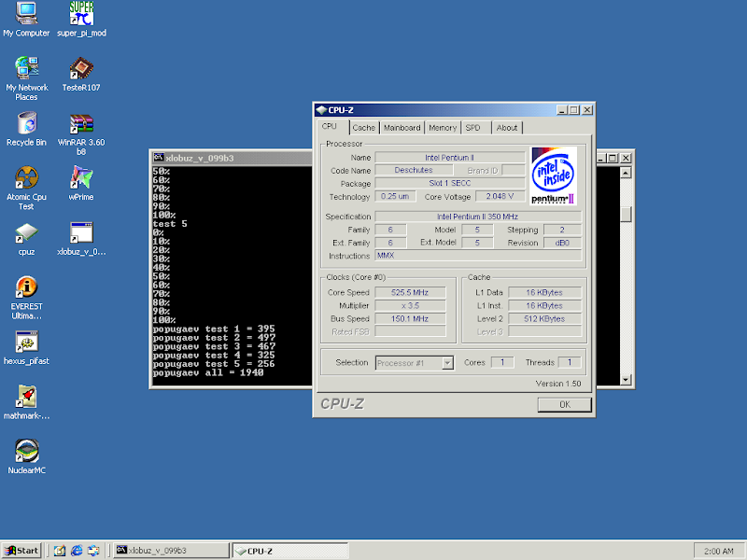Click the Specification Intel Pentium II 350 MHz field

click(x=478, y=217)
